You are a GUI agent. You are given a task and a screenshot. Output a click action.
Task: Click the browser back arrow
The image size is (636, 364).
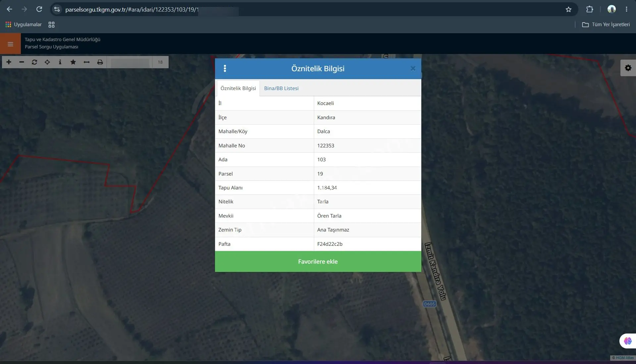9,9
